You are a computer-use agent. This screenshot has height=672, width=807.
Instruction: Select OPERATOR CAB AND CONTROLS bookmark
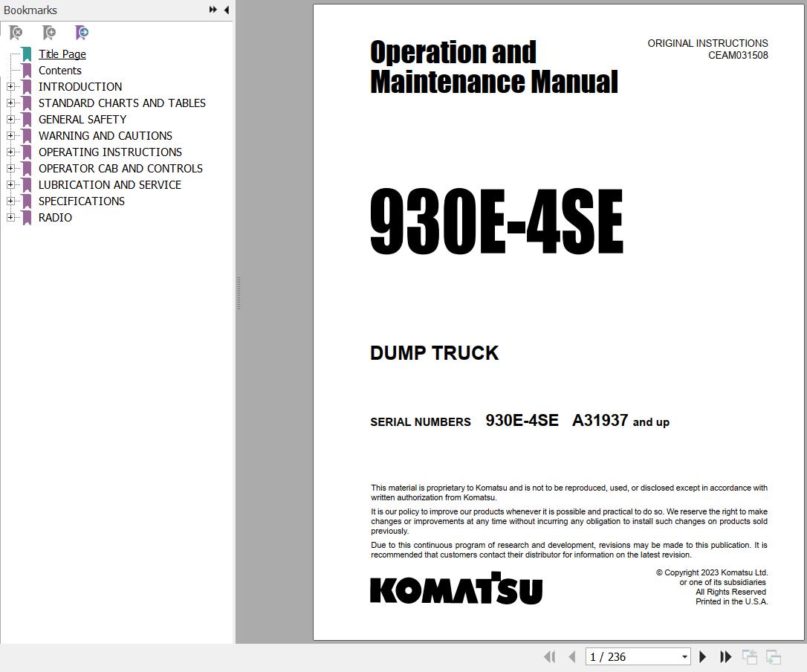click(120, 169)
